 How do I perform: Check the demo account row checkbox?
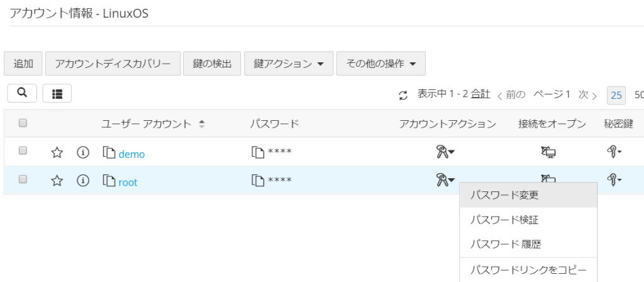tap(23, 151)
